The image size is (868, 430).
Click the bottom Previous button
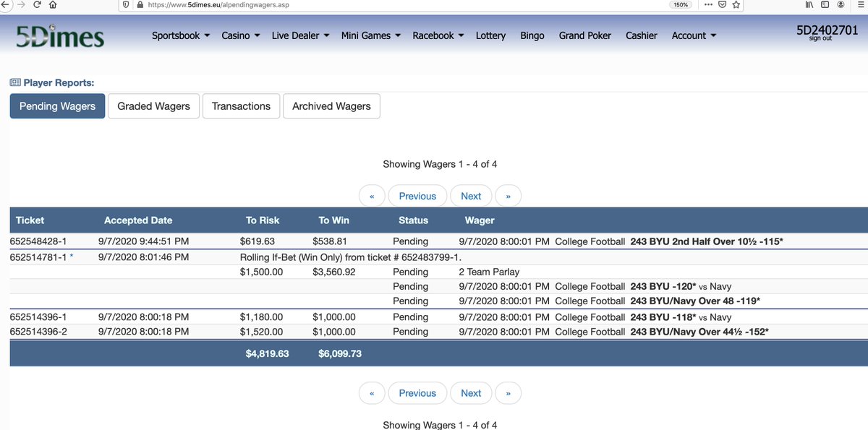coord(417,393)
